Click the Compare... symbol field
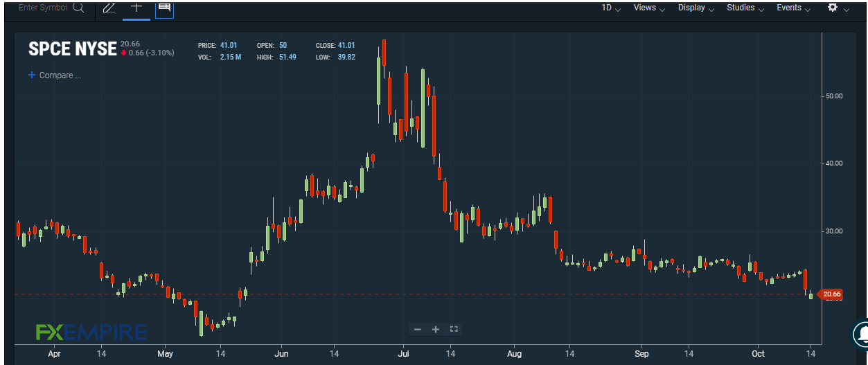This screenshot has width=868, height=365. coord(60,75)
